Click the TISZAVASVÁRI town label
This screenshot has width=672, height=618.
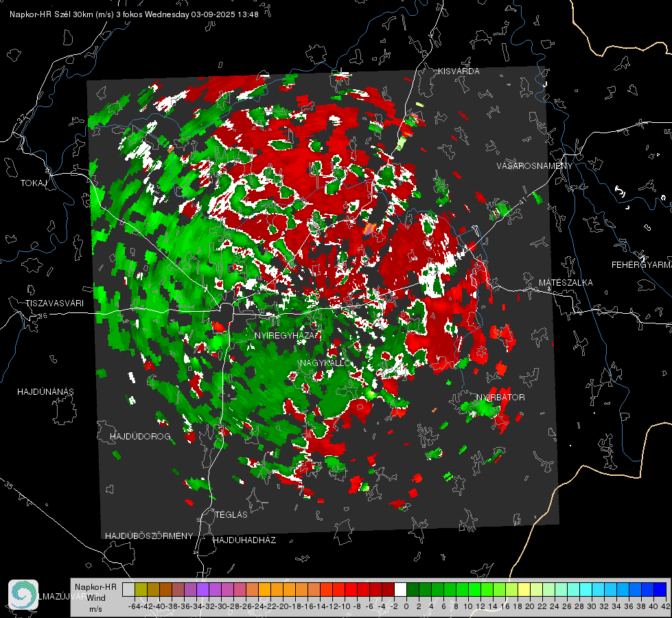[55, 304]
